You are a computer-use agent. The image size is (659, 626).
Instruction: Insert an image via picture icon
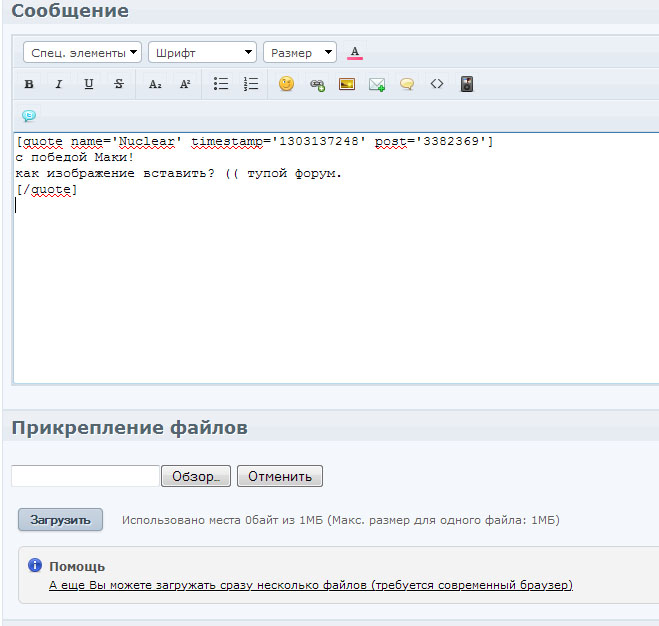[x=347, y=84]
